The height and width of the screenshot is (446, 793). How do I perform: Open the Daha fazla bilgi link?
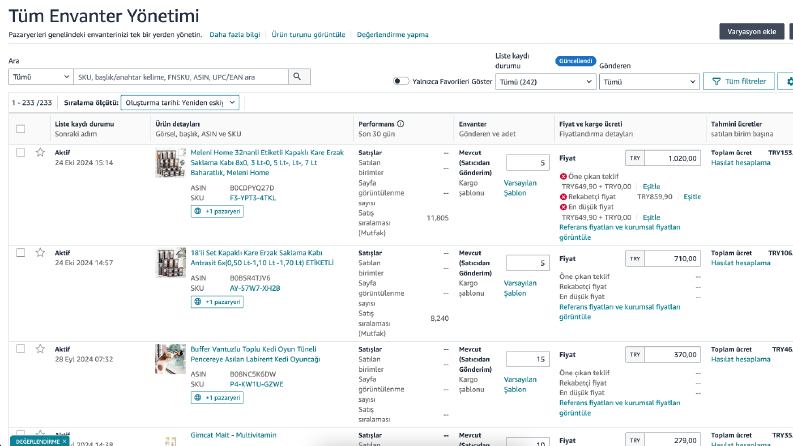tap(235, 34)
